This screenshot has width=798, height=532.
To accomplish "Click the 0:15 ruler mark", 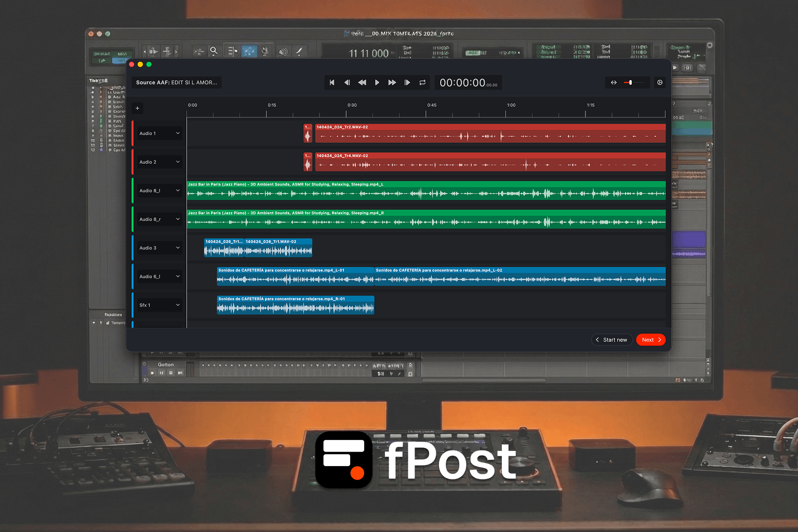I will (272, 105).
